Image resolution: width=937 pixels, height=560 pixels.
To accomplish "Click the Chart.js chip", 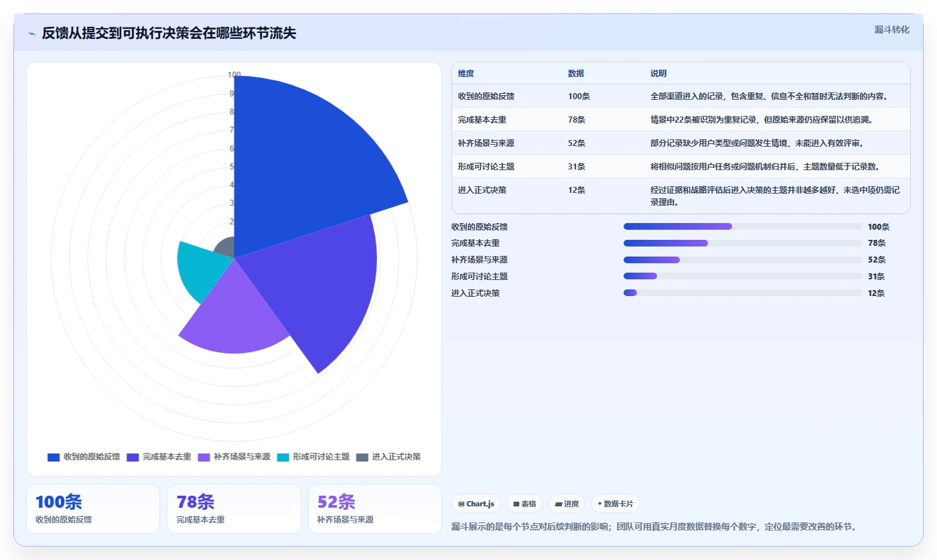I will [x=476, y=504].
